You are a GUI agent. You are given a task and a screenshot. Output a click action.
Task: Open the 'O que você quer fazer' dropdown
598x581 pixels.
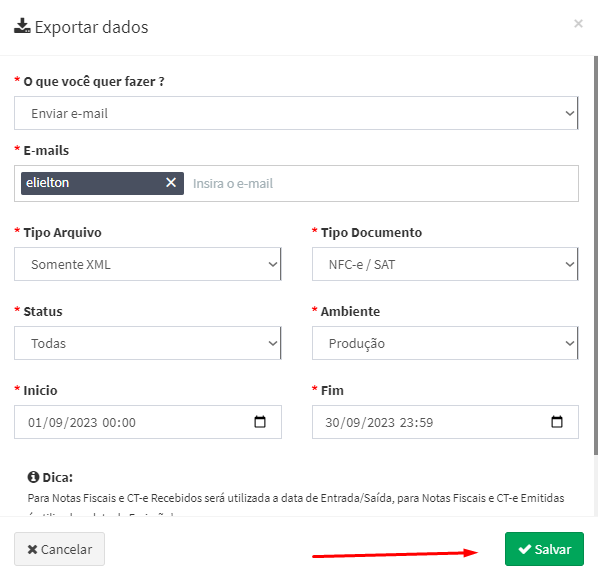[x=296, y=113]
